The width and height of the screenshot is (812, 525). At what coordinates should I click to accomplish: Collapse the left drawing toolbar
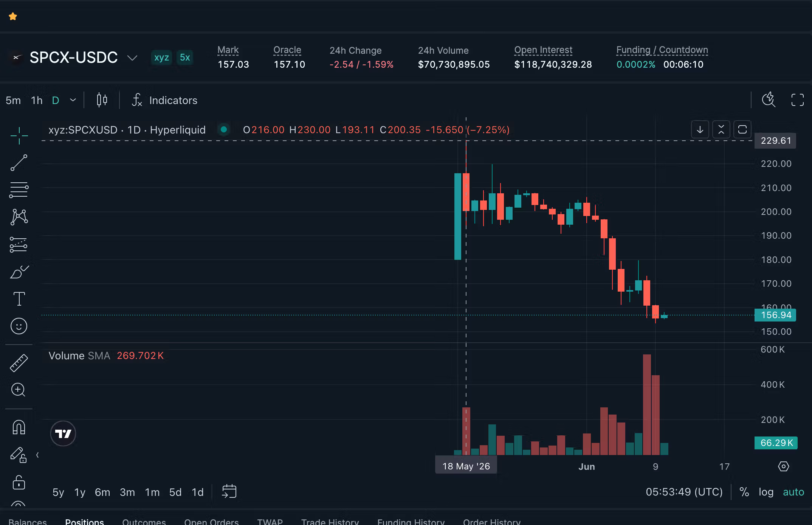click(x=37, y=455)
